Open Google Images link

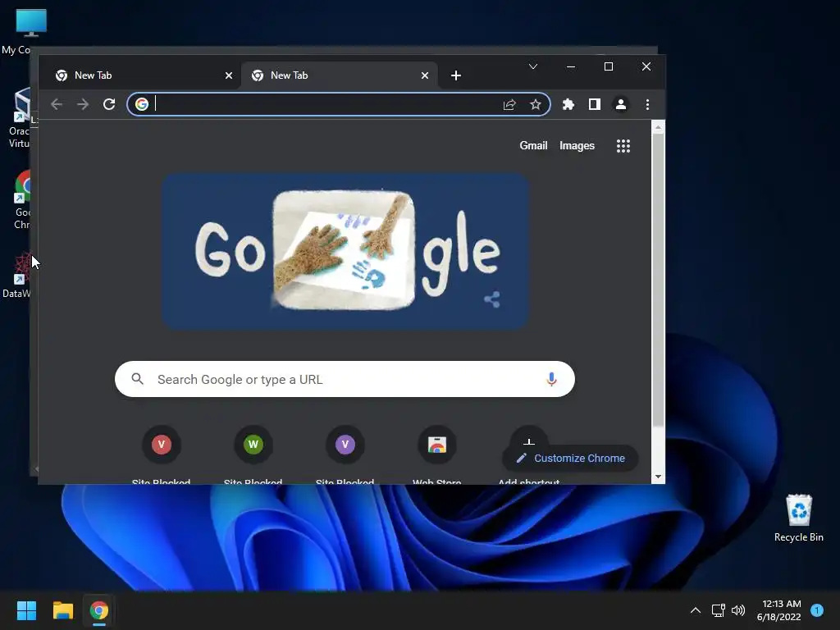point(577,146)
